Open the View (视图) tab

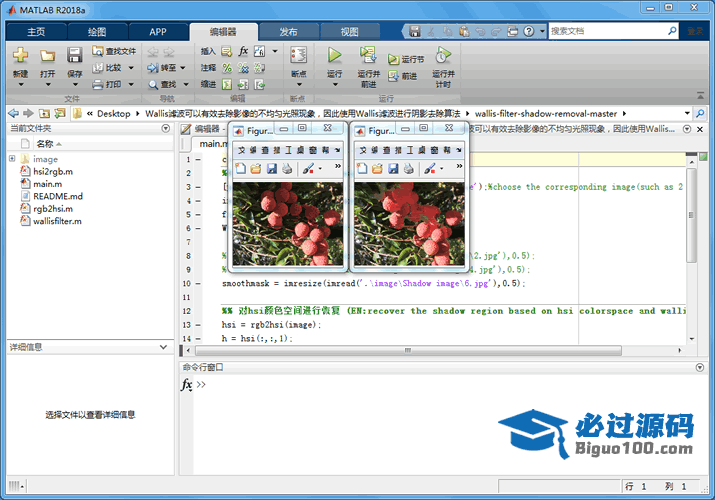pos(349,31)
